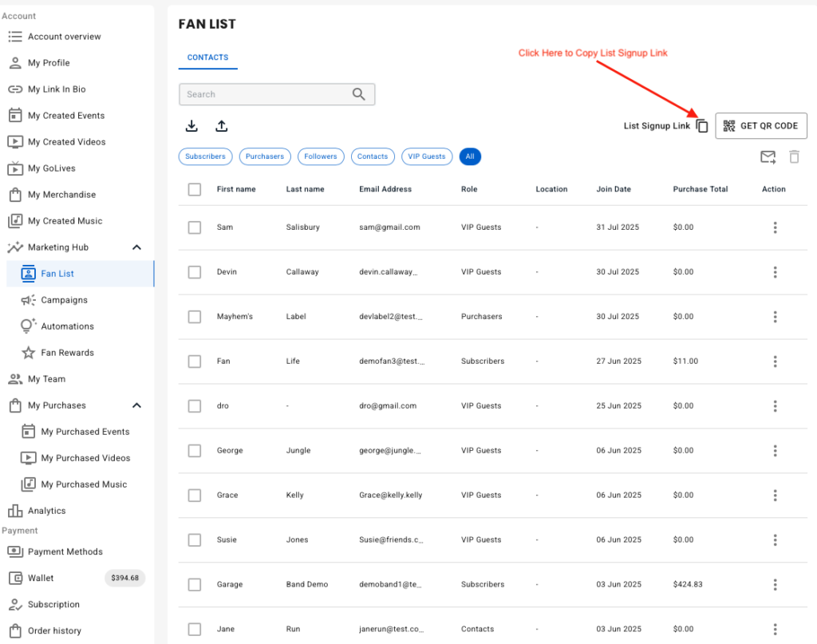Click the trash delete icon above table
The image size is (817, 644).
point(794,157)
